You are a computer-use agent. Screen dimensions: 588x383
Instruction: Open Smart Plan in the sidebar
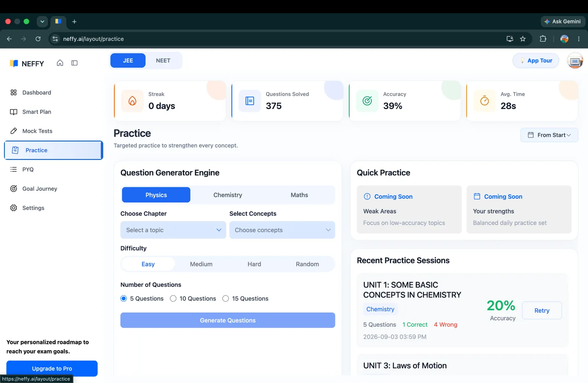click(54, 112)
